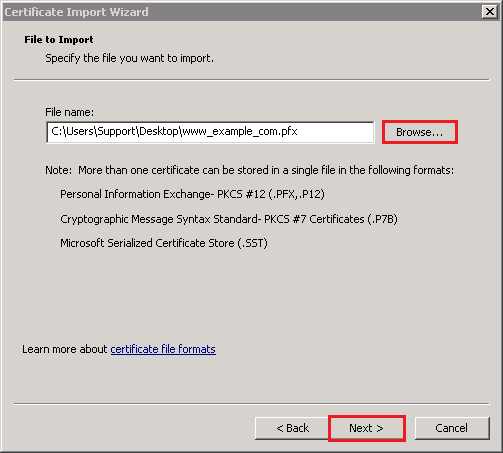Click the Microsoft Serialized Certificate Store line
The height and width of the screenshot is (453, 503).
[x=164, y=243]
